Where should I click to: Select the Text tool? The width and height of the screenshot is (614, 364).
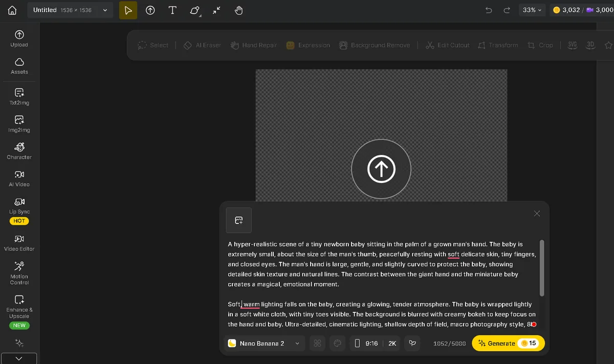(x=172, y=10)
